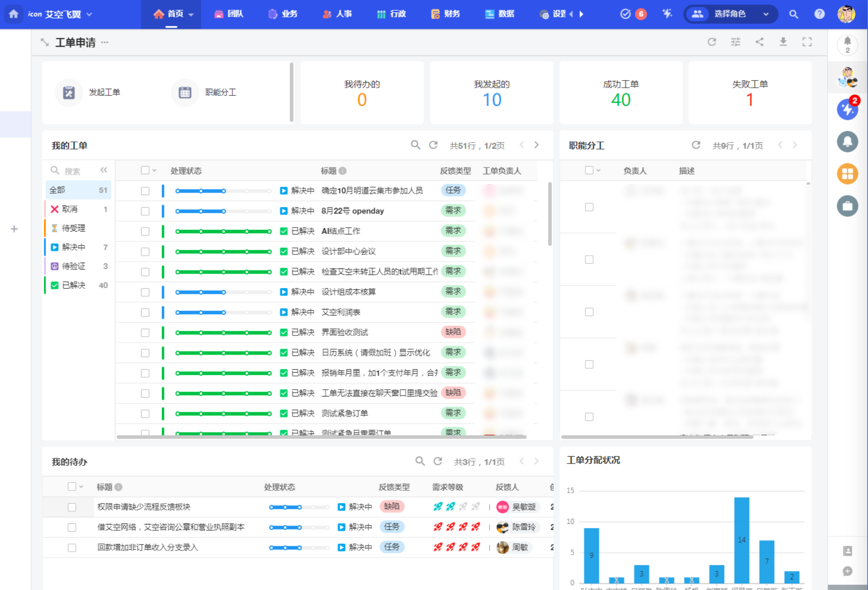The width and height of the screenshot is (868, 590).
Task: Switch to the 业务 menu
Action: [x=283, y=14]
